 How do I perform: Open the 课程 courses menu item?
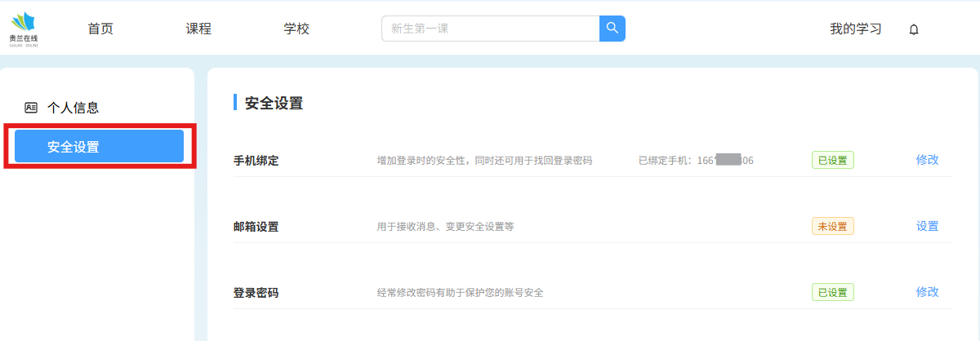pos(198,29)
